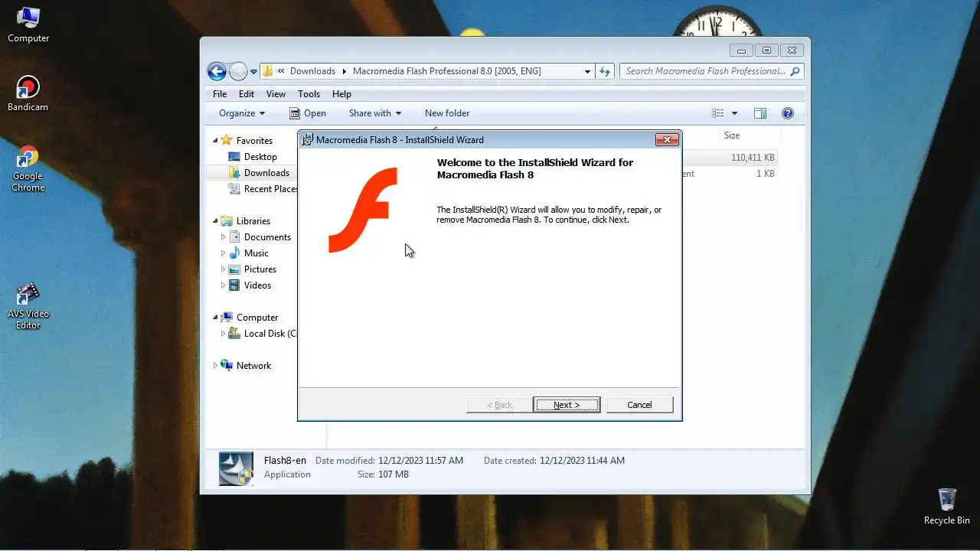Click the Date modified value in details pane
980x551 pixels.
pos(420,461)
